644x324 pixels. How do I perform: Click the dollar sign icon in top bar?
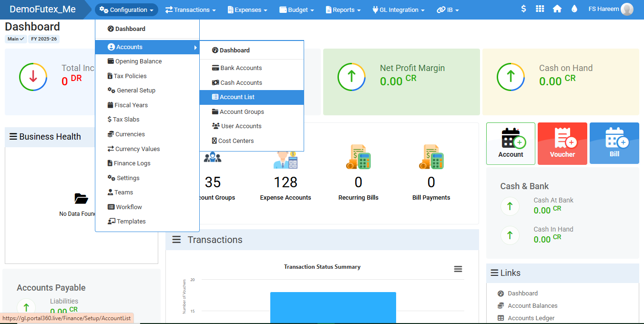coord(523,9)
